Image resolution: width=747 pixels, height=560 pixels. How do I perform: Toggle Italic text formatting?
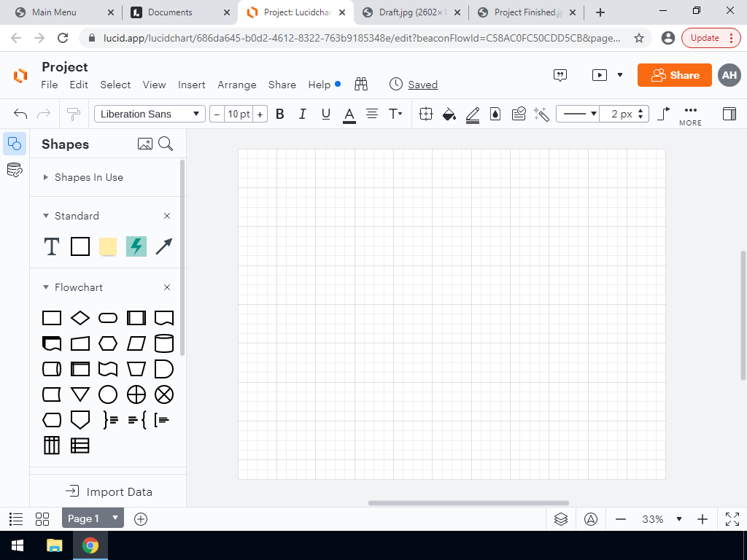click(303, 114)
